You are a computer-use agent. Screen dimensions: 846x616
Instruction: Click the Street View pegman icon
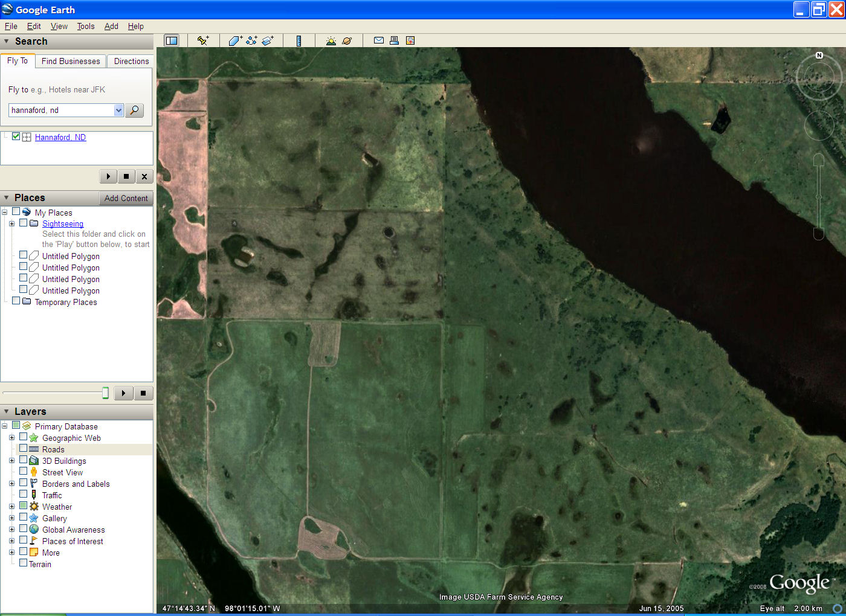(x=34, y=472)
